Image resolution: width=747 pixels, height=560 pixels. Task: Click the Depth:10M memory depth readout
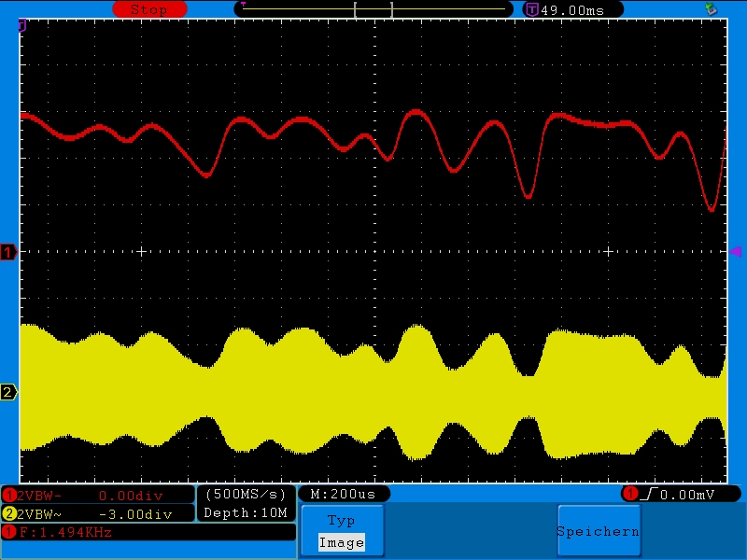click(x=246, y=512)
